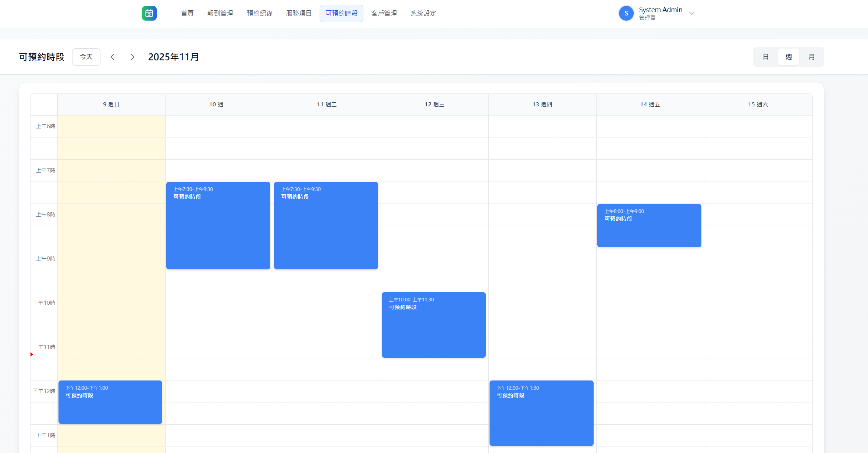Open Wednesday's 10:00–11:30 available slot

434,325
